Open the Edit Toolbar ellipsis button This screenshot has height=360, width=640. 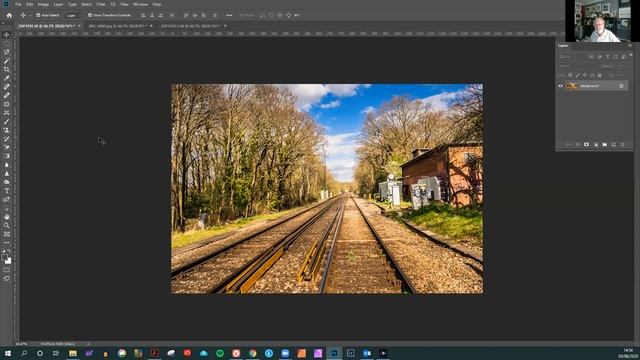(7, 243)
